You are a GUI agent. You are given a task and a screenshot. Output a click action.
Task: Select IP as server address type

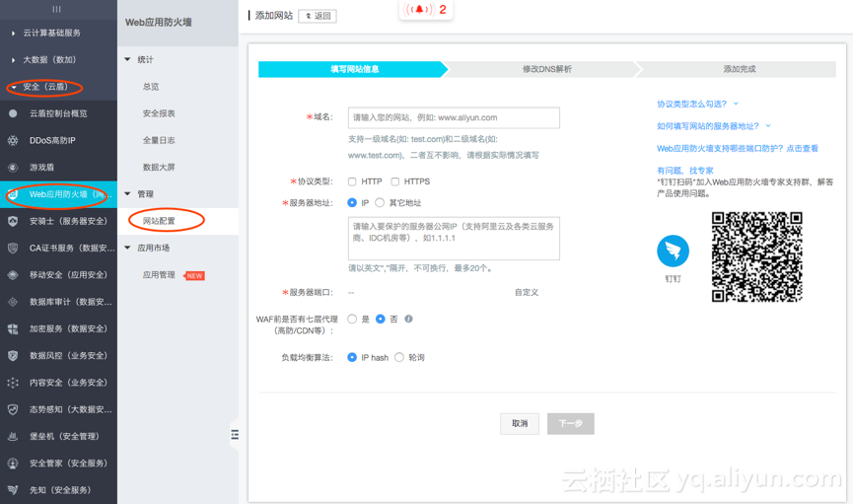(352, 202)
